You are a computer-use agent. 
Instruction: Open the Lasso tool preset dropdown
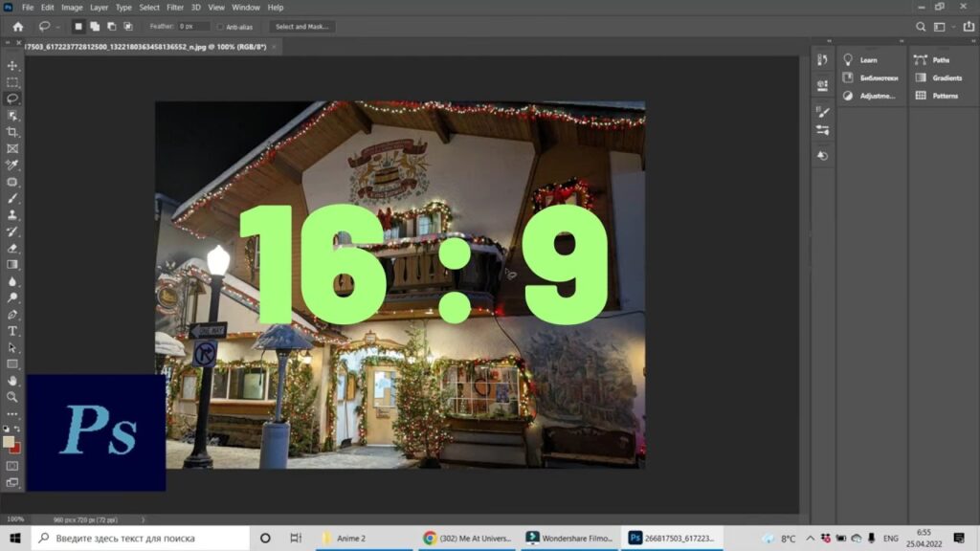pos(48,27)
